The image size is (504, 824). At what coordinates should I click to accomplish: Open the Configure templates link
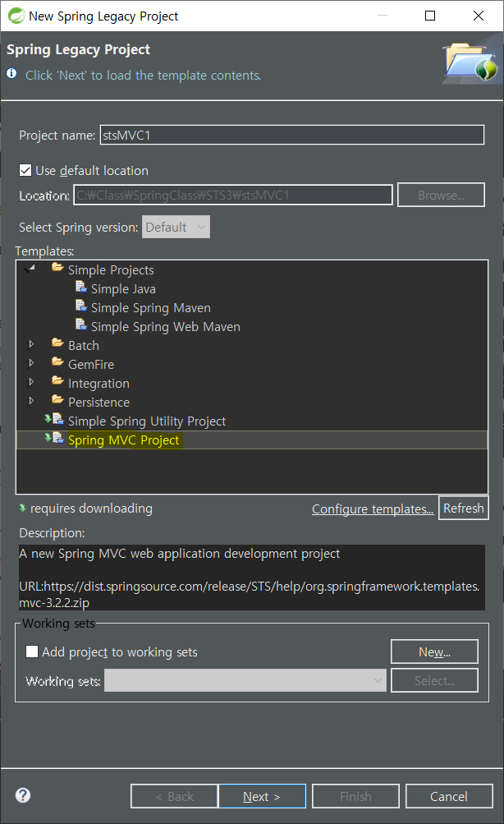pos(373,509)
